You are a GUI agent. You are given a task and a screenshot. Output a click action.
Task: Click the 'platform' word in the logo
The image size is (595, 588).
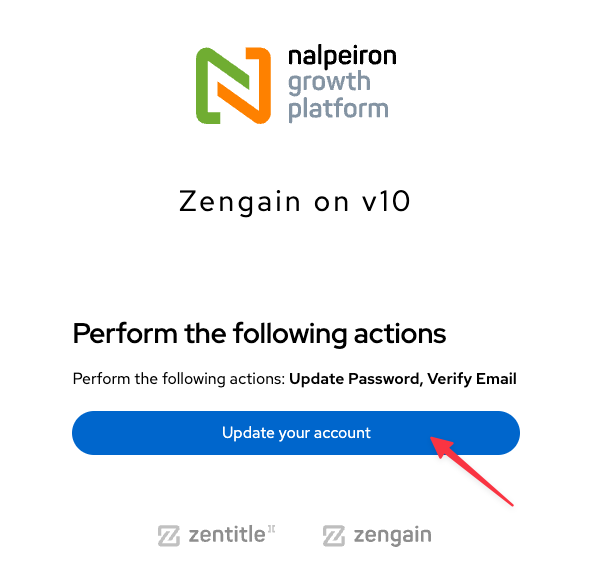pos(338,110)
